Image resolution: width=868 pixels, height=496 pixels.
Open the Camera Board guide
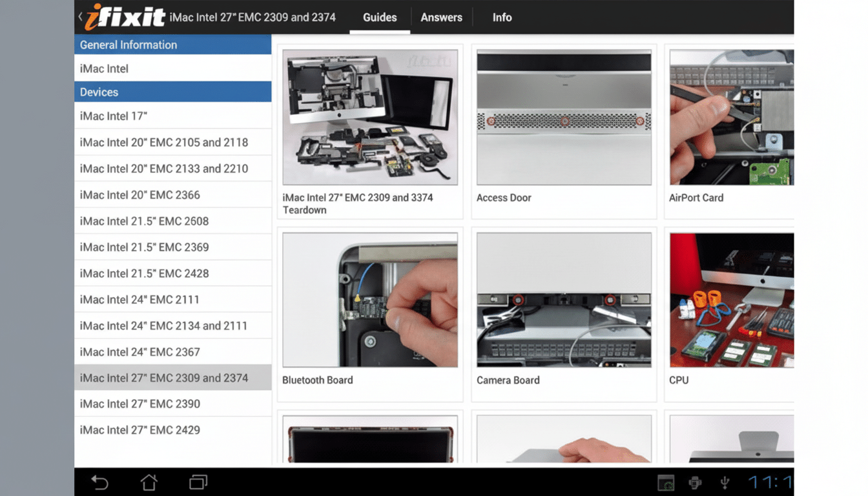(563, 300)
